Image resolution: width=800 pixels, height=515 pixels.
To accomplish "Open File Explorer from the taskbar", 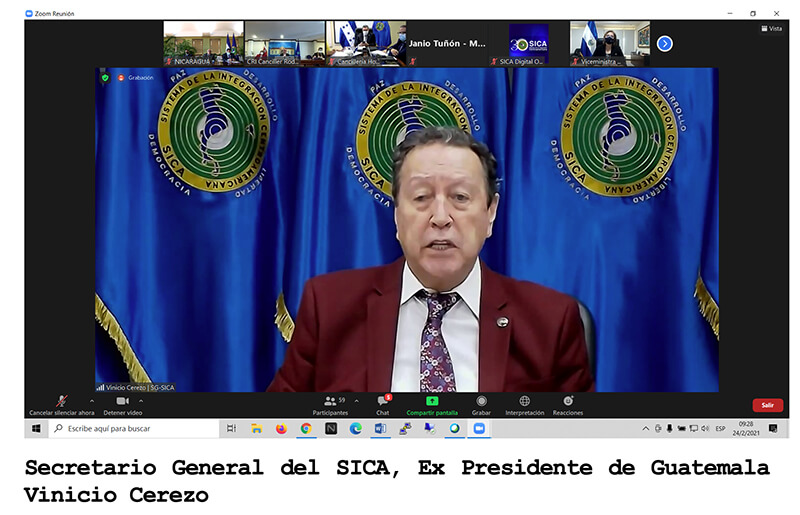I will point(257,429).
